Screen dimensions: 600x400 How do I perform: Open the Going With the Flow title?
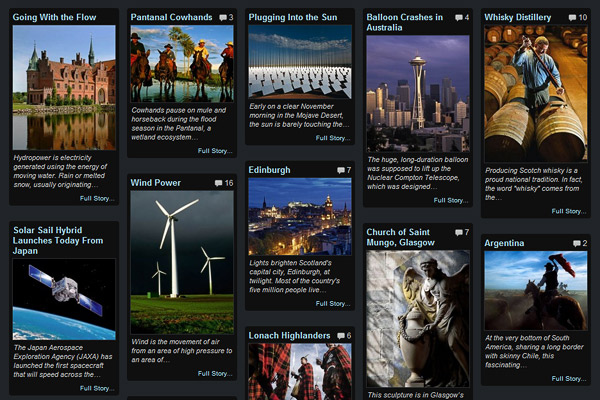[x=54, y=17]
